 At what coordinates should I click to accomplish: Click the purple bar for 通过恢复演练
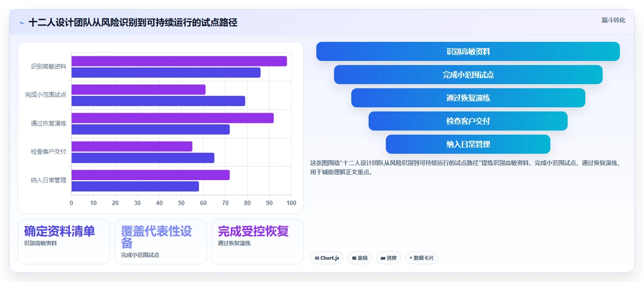(x=173, y=118)
